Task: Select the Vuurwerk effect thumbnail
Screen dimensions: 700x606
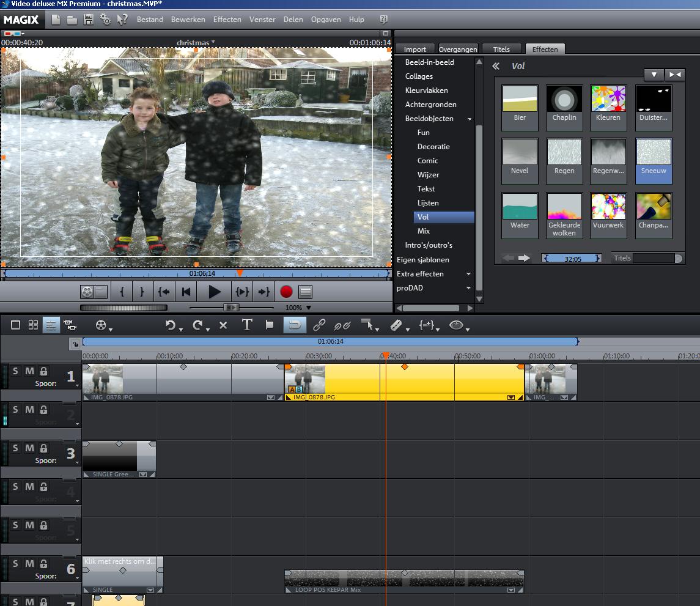Action: tap(608, 207)
